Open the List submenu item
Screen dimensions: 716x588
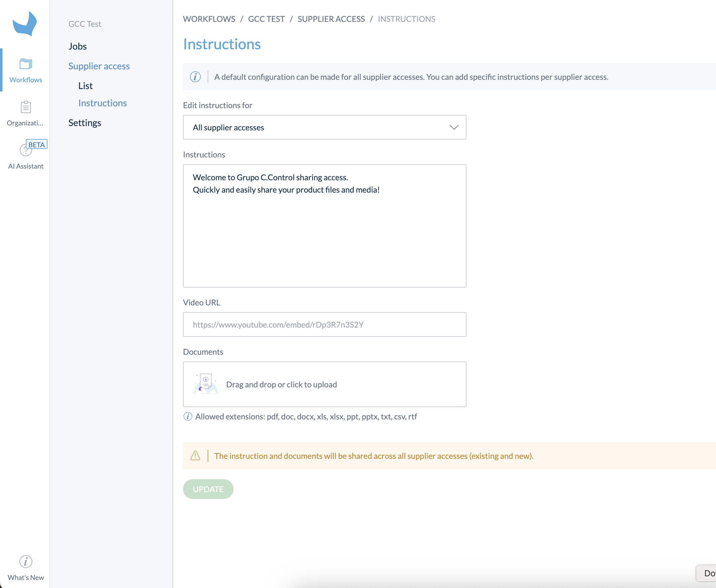(x=85, y=86)
